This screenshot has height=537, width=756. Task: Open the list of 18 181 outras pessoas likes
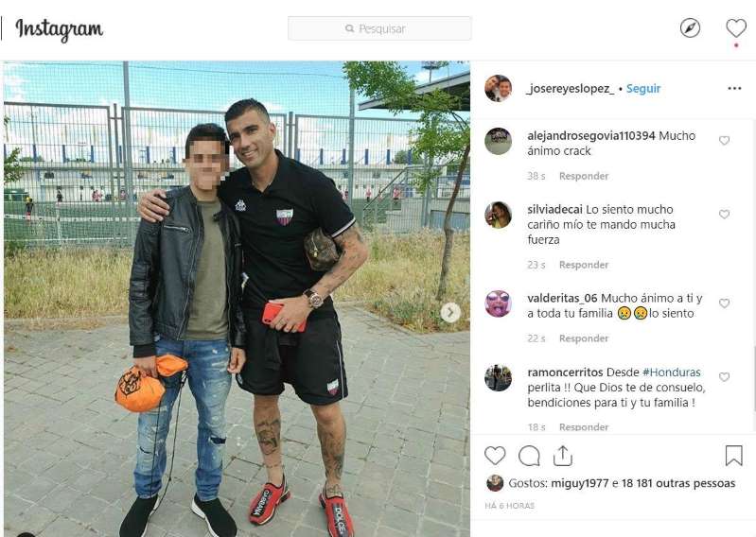point(677,483)
